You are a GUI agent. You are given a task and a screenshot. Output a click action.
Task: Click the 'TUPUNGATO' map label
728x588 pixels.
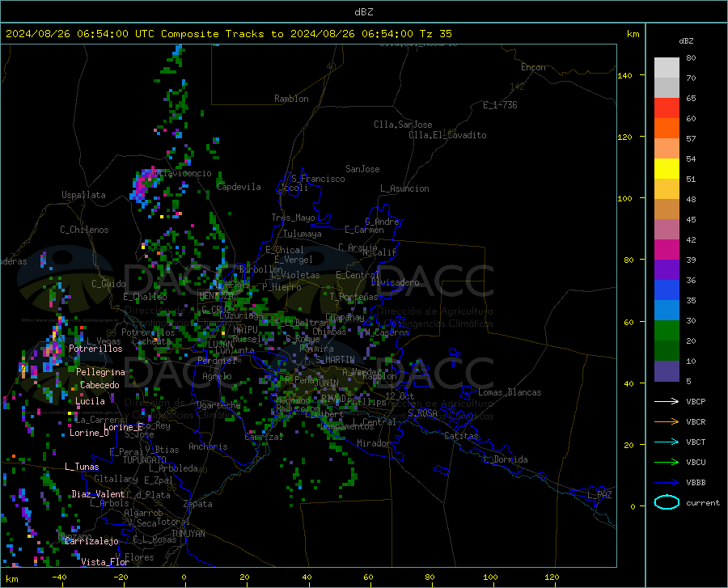(x=145, y=460)
